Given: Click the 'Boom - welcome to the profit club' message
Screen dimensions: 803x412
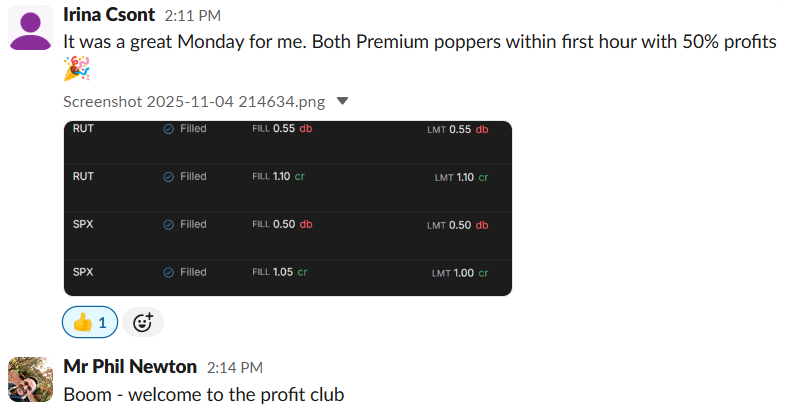Looking at the screenshot, I should [203, 394].
